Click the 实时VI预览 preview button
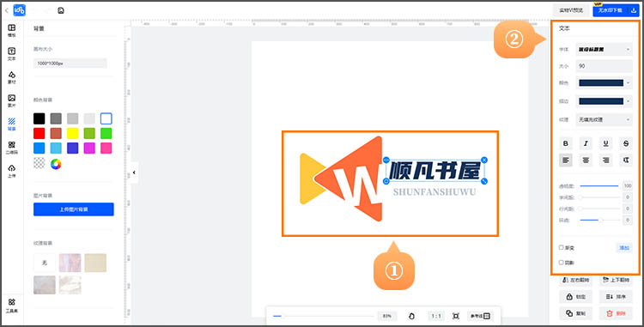 pyautogui.click(x=571, y=10)
